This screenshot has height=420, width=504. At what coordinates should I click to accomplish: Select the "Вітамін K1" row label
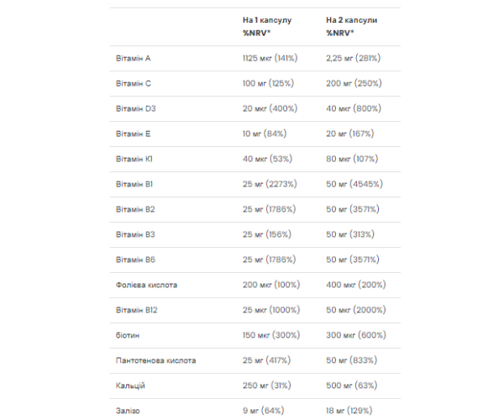(134, 159)
